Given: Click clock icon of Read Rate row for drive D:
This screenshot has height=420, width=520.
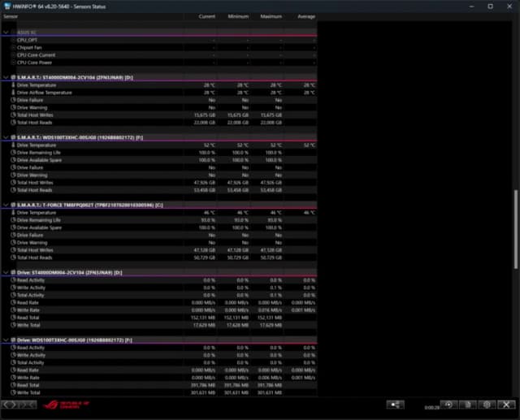Looking at the screenshot, I should point(13,302).
